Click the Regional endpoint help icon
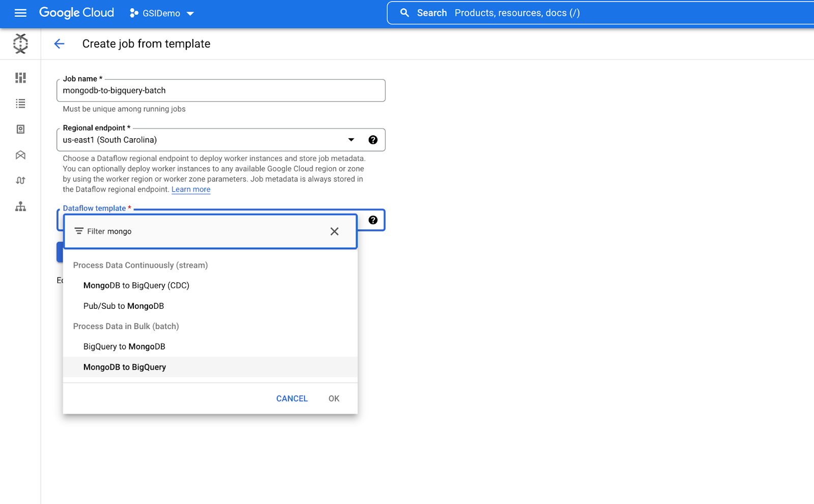The height and width of the screenshot is (504, 814). (373, 140)
